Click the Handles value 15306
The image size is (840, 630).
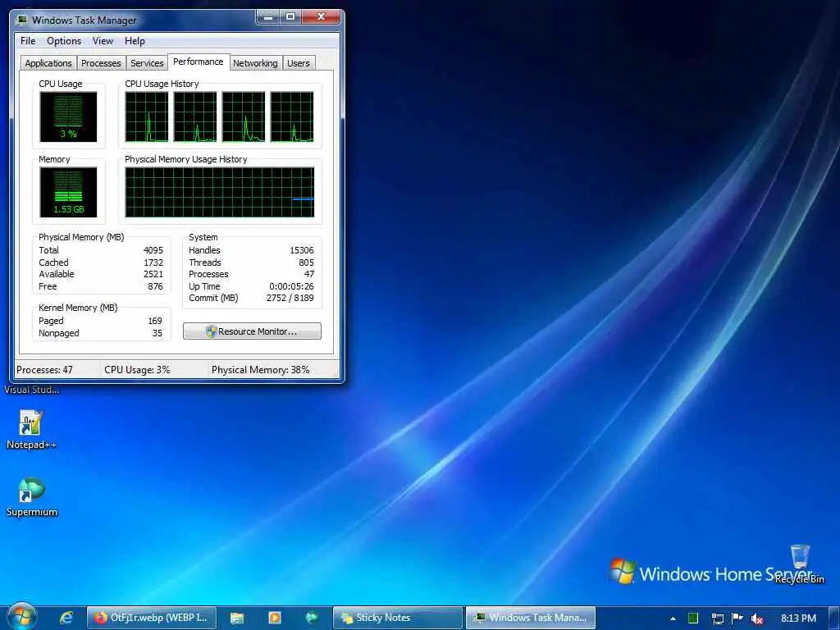(x=302, y=250)
